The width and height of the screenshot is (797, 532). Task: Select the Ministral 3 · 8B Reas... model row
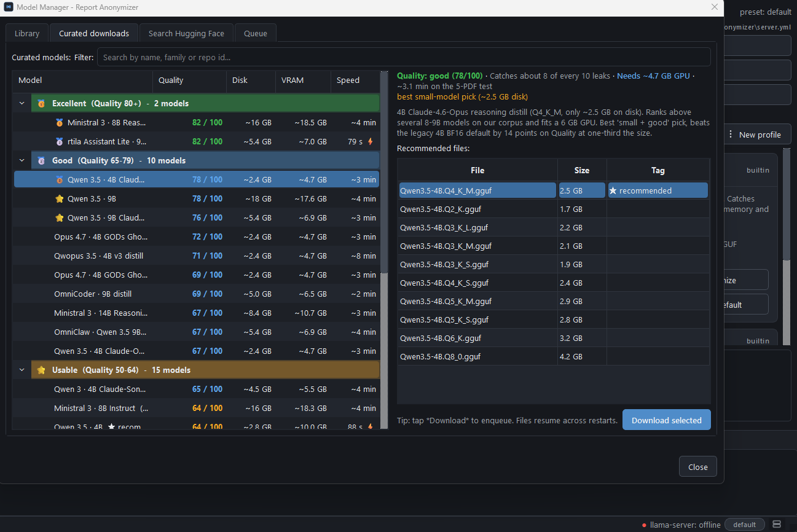tap(196, 122)
